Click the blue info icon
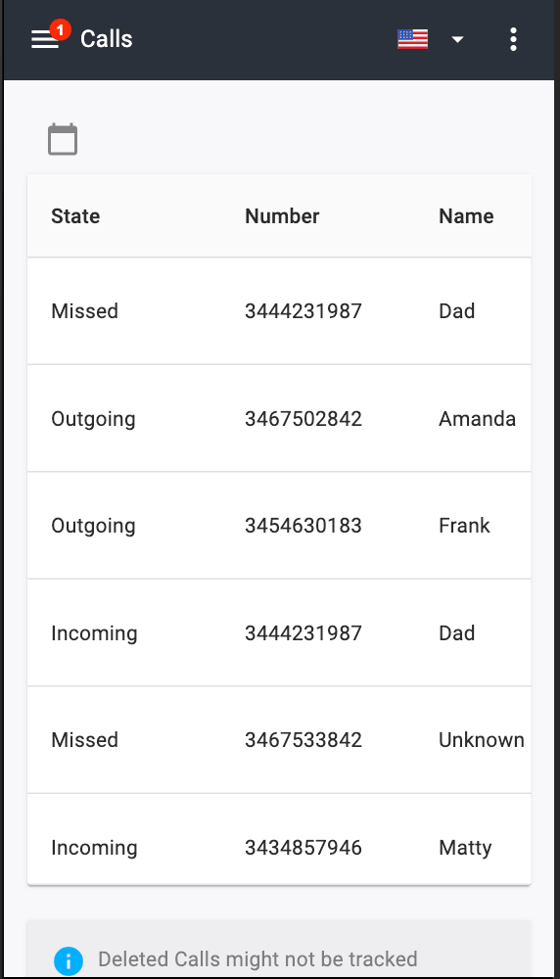Image resolution: width=560 pixels, height=979 pixels. pyautogui.click(x=69, y=960)
